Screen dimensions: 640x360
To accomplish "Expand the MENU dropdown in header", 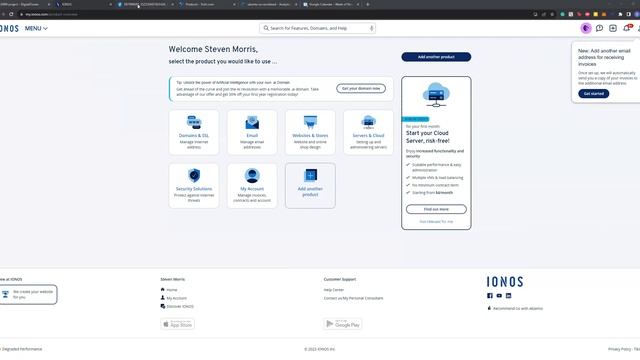I will coord(36,29).
